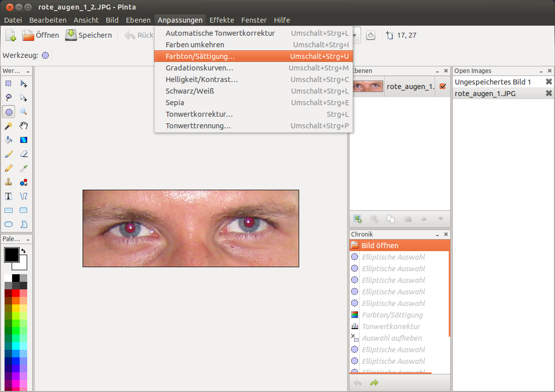Pick the Paint Bucket fill tool
This screenshot has width=555, height=392.
click(9, 140)
